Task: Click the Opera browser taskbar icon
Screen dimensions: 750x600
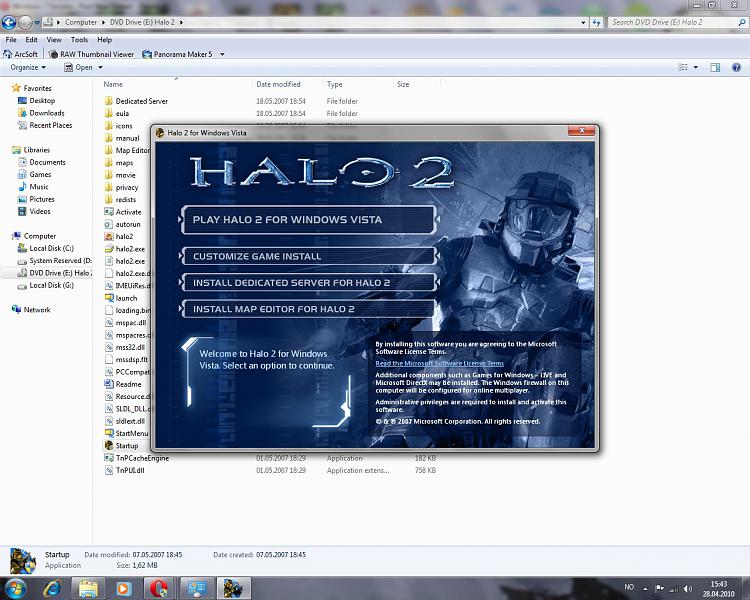Action: pyautogui.click(x=159, y=588)
